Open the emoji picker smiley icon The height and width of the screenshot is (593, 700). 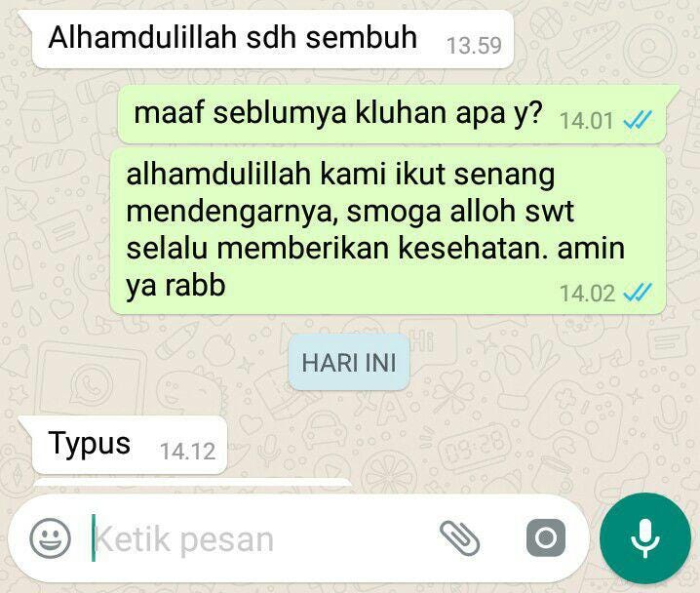(x=50, y=538)
